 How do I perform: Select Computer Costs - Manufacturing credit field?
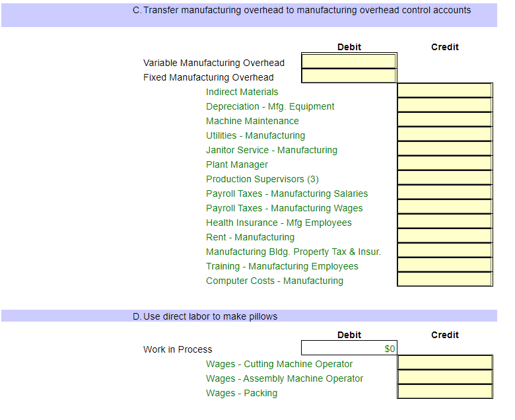click(x=445, y=279)
